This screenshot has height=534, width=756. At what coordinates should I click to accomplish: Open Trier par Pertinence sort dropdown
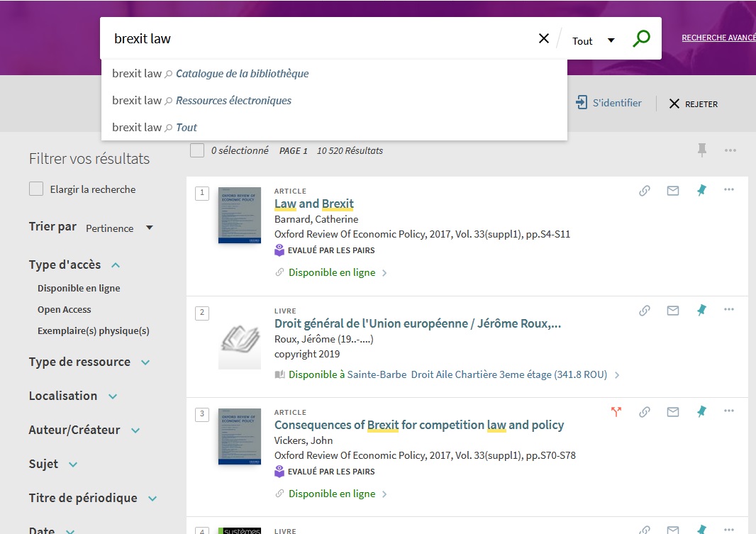pyautogui.click(x=119, y=228)
